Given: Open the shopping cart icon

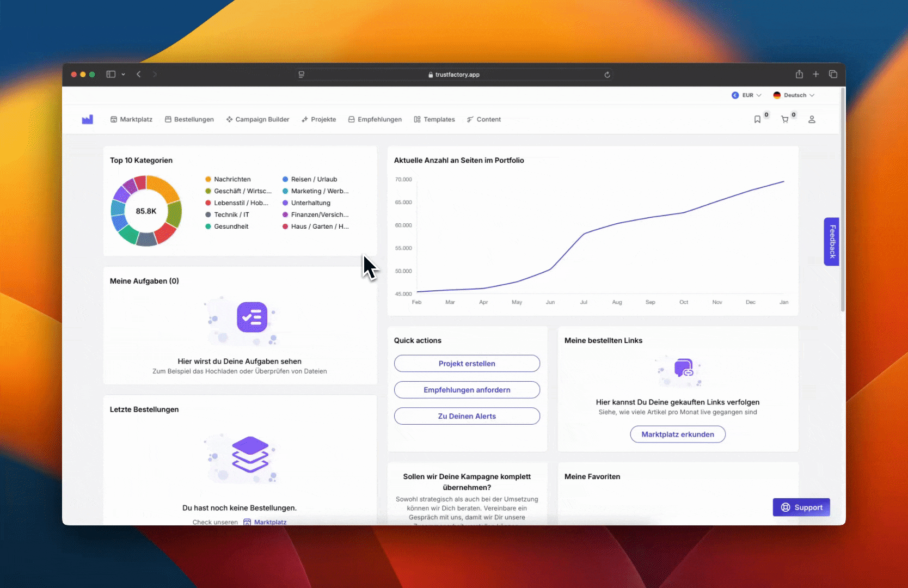Looking at the screenshot, I should [x=784, y=119].
